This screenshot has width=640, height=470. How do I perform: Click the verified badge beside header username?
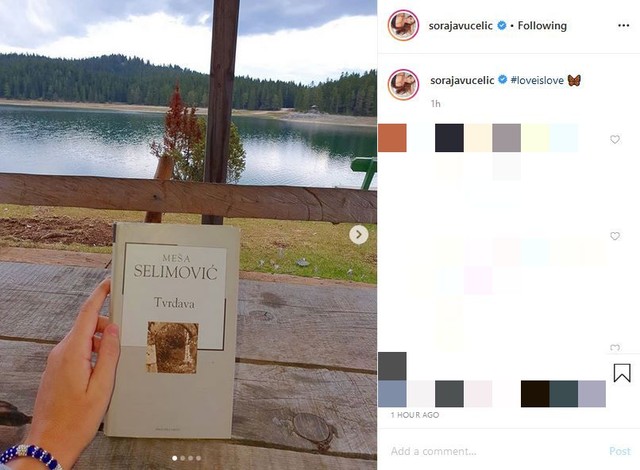tap(502, 25)
